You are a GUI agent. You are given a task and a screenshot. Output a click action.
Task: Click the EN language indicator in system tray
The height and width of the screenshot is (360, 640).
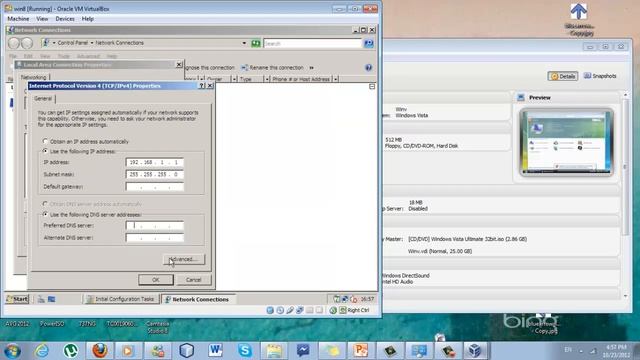click(568, 350)
